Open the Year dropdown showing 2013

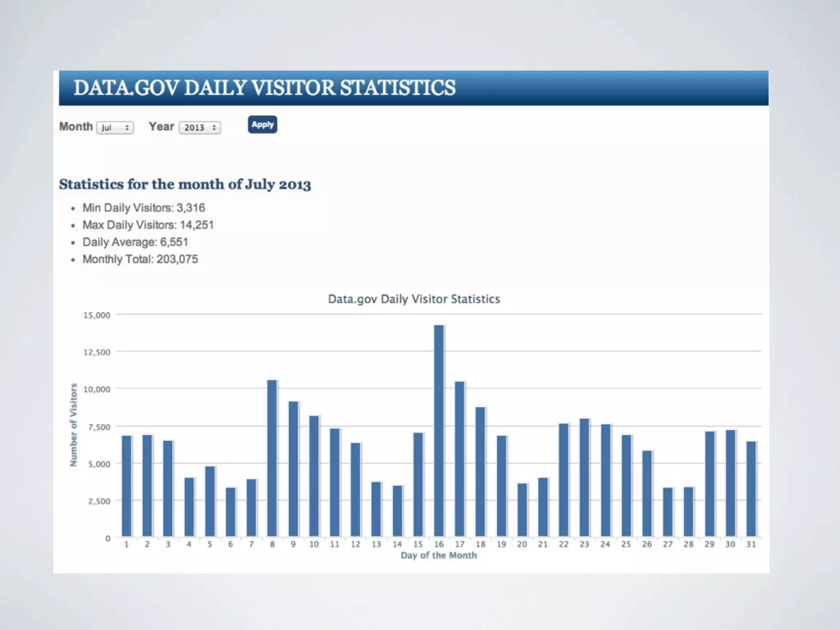tap(200, 128)
